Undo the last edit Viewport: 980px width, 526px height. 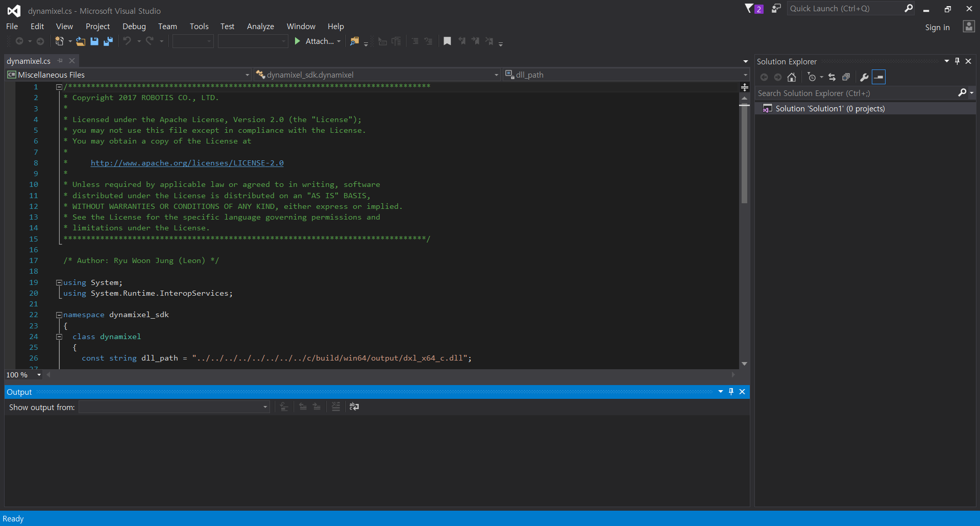128,41
